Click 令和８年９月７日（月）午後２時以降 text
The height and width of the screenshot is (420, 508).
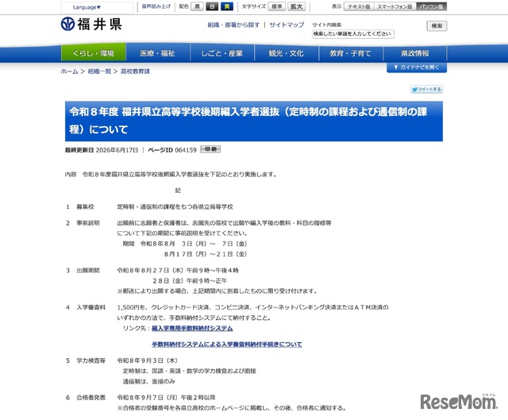point(166,397)
